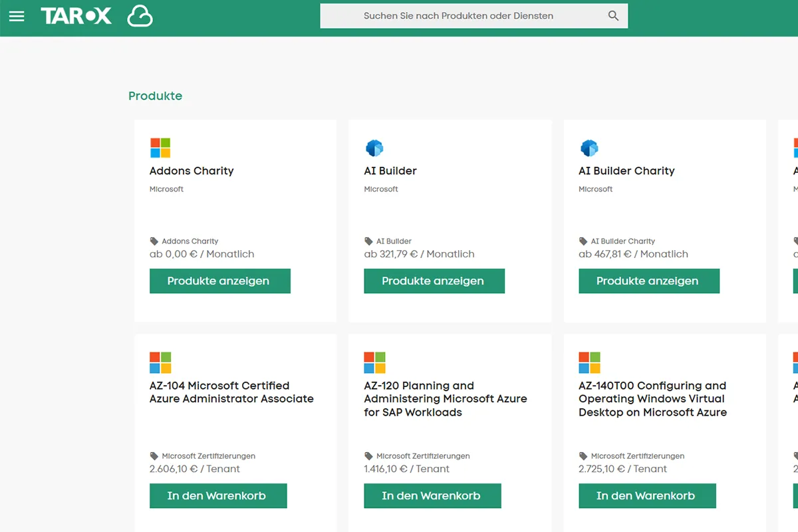The width and height of the screenshot is (798, 532).
Task: Click the TAROX logo
Action: [x=76, y=17]
